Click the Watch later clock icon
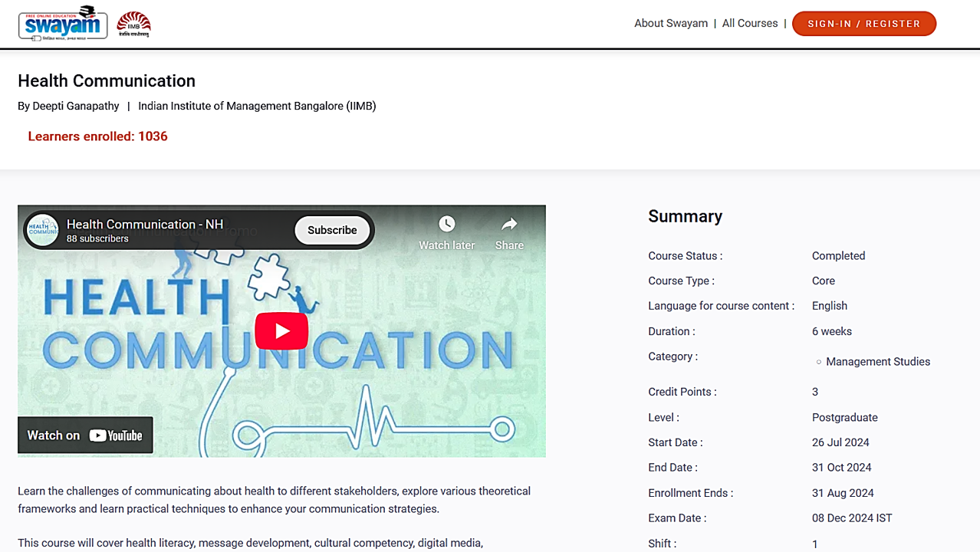The width and height of the screenshot is (980, 552). 447,224
